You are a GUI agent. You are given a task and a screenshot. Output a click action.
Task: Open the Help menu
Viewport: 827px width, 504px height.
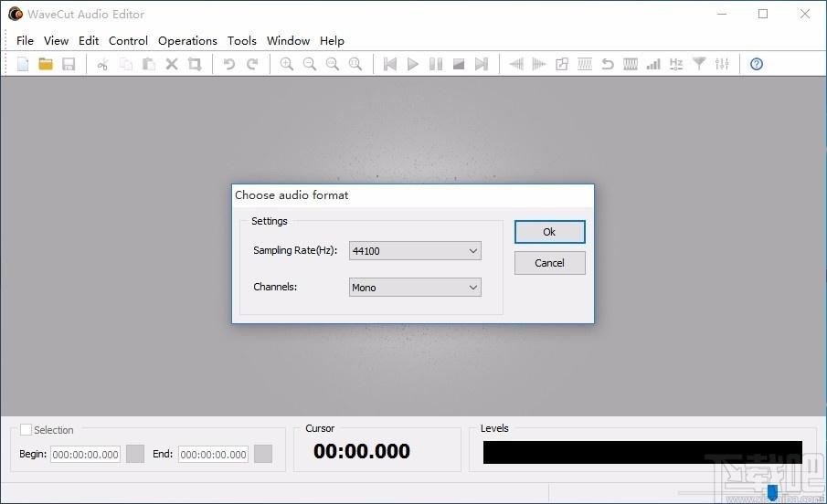pos(332,40)
